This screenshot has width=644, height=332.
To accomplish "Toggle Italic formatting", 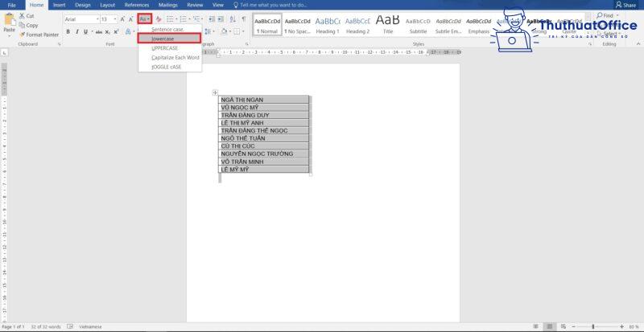I will point(76,31).
